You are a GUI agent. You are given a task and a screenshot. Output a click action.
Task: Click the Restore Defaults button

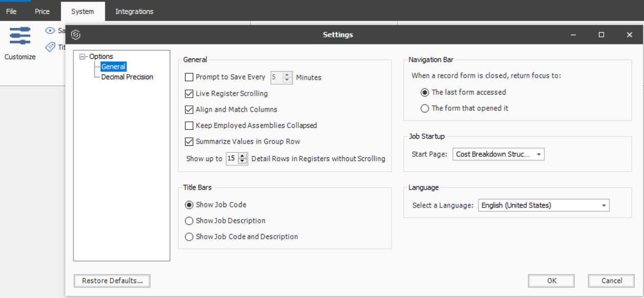coord(111,281)
